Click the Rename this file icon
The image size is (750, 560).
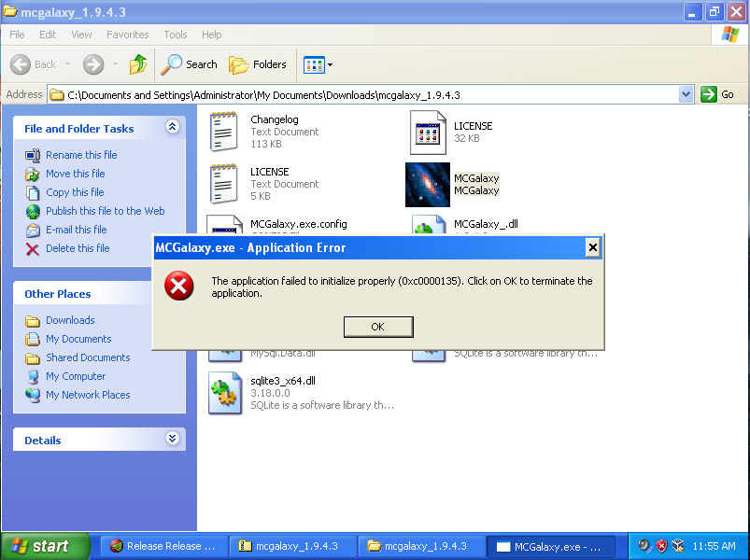point(33,155)
